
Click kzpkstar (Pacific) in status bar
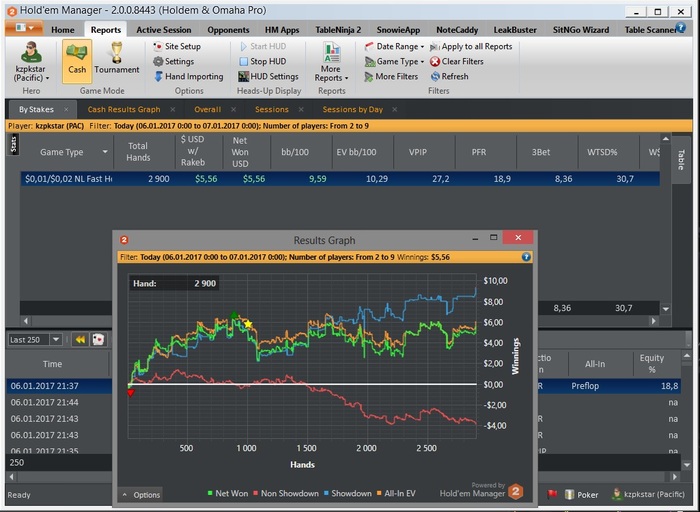pyautogui.click(x=648, y=494)
